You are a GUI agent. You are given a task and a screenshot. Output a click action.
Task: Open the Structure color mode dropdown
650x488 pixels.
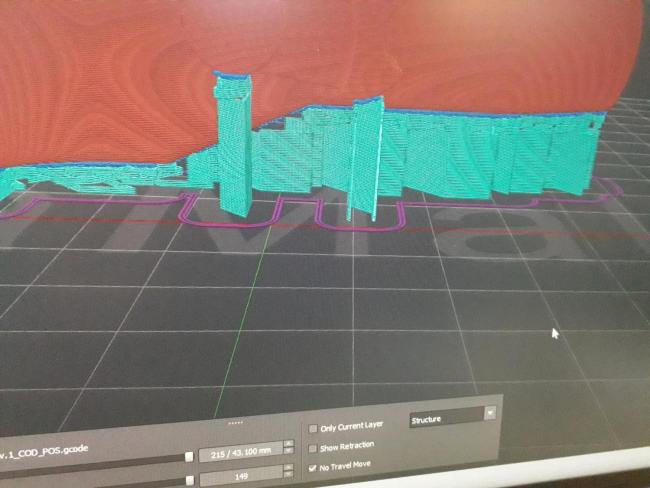pos(452,416)
